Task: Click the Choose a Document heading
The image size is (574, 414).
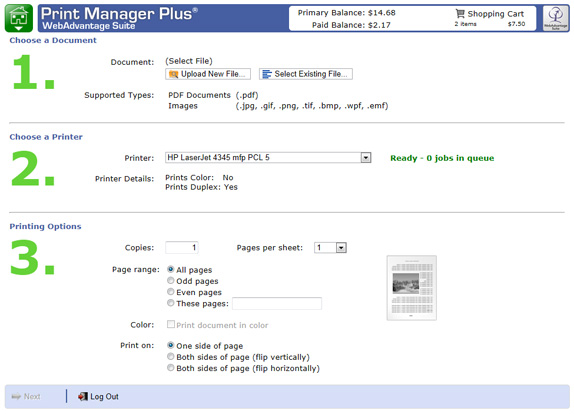Action: pyautogui.click(x=53, y=40)
